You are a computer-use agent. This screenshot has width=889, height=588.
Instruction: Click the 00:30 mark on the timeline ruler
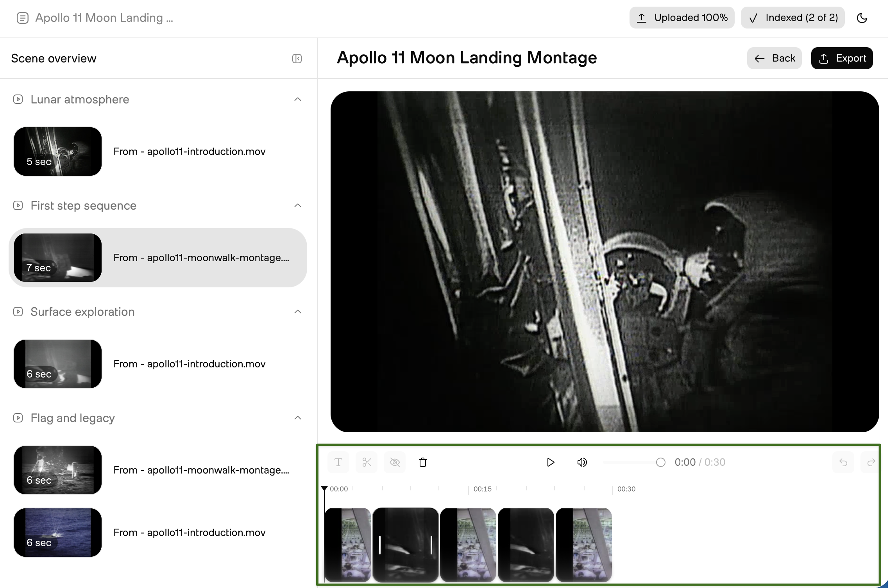626,489
